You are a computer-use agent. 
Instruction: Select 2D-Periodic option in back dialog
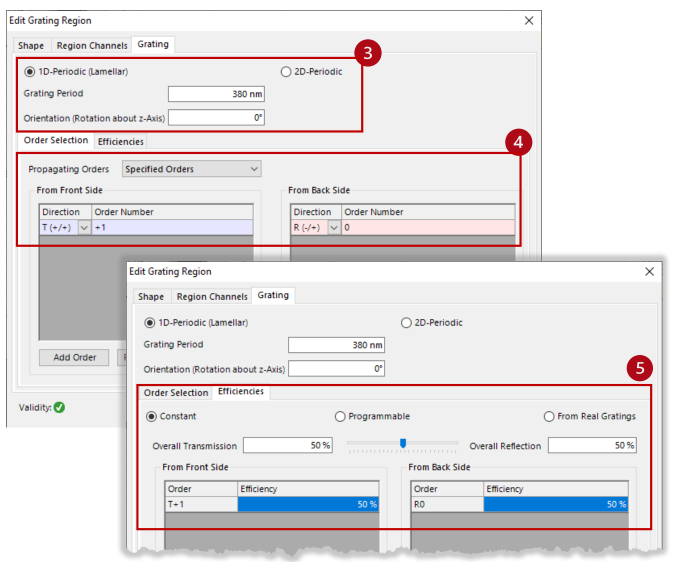(x=286, y=72)
